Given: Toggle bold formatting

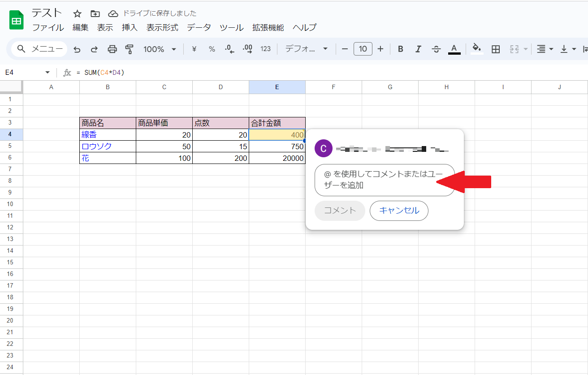Looking at the screenshot, I should pos(401,49).
